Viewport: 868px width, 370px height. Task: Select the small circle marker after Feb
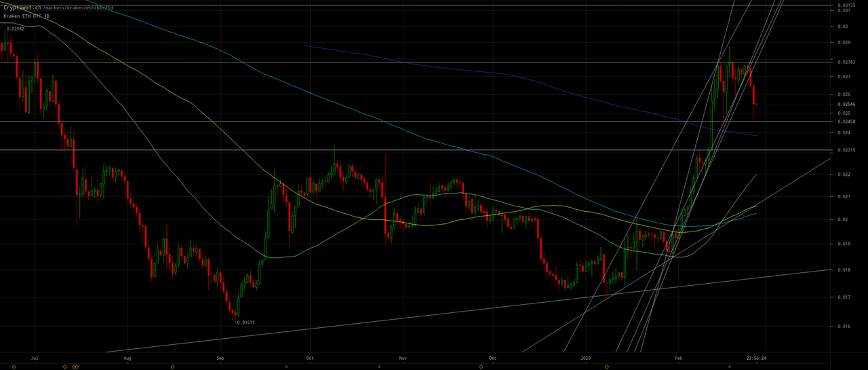(730, 367)
